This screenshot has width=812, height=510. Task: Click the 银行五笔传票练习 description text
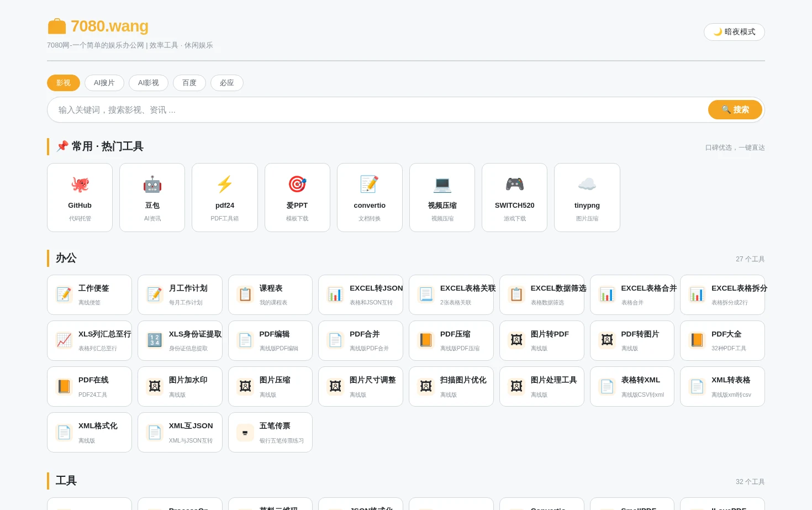point(282,441)
